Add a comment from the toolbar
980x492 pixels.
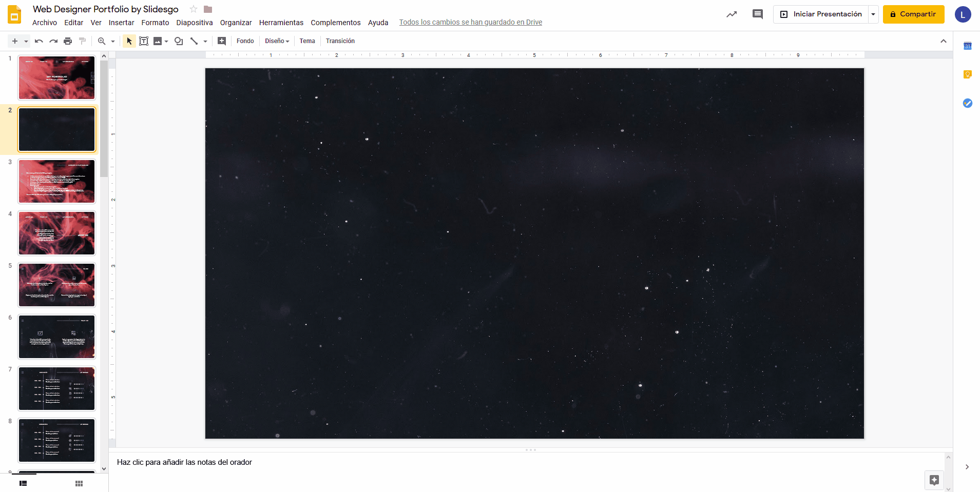click(x=222, y=41)
